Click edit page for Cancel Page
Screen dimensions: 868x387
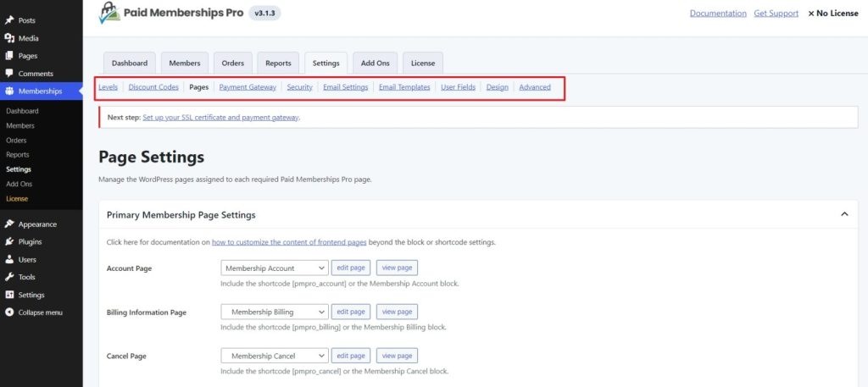click(351, 356)
